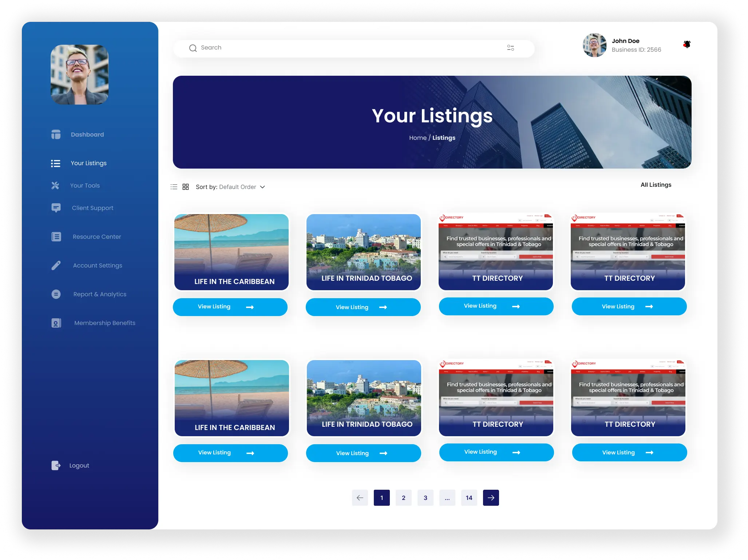Click the Logout door icon
This screenshot has height=560, width=748.
point(56,465)
